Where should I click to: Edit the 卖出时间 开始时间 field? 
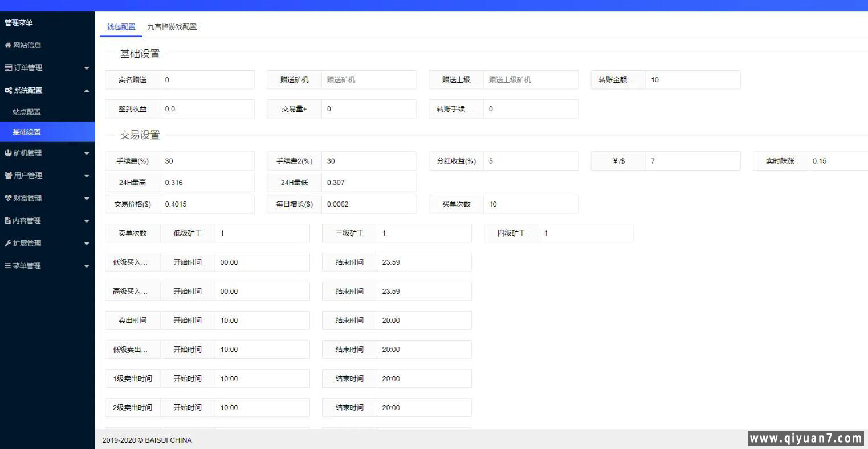[x=262, y=321]
